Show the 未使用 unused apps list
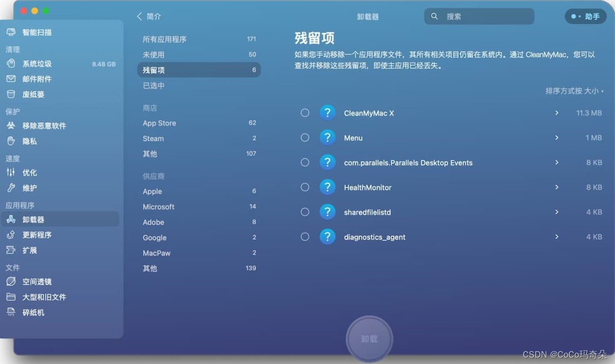The image size is (615, 364). point(199,54)
